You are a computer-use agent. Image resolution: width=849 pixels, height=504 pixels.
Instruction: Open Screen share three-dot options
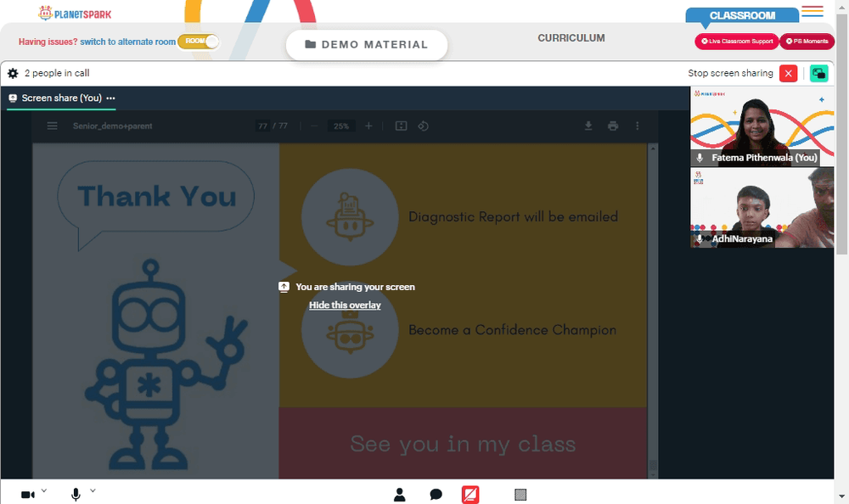pyautogui.click(x=110, y=98)
